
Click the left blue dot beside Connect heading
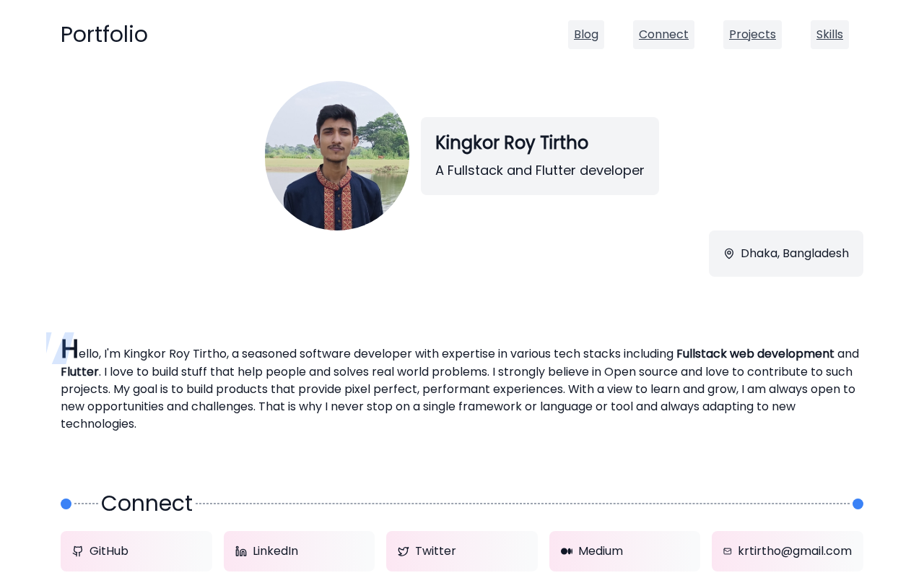tap(66, 504)
